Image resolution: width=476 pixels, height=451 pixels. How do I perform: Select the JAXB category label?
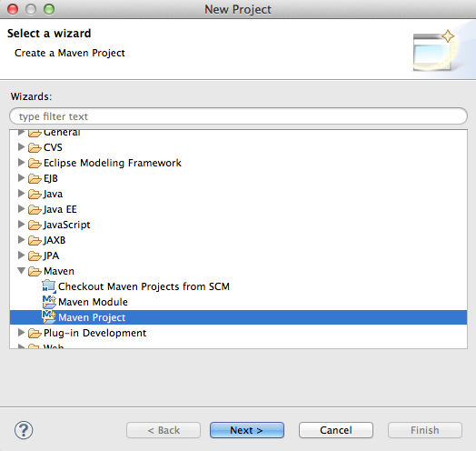(55, 240)
